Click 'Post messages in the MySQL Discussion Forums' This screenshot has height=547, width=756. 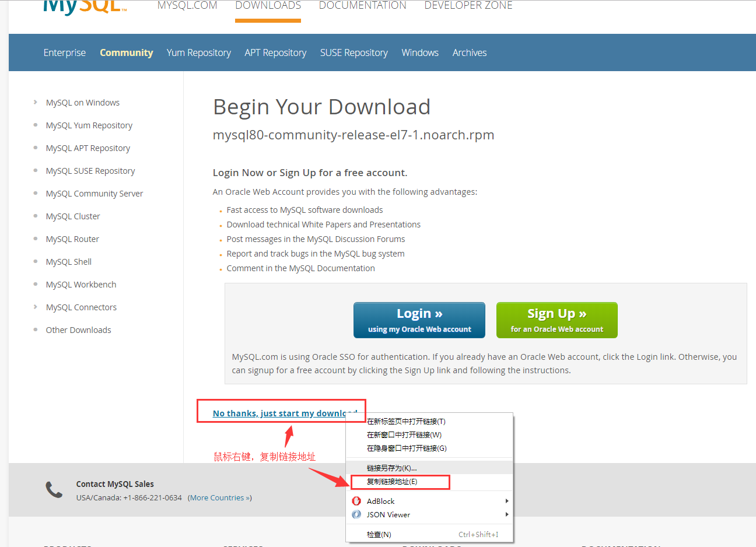pos(316,239)
